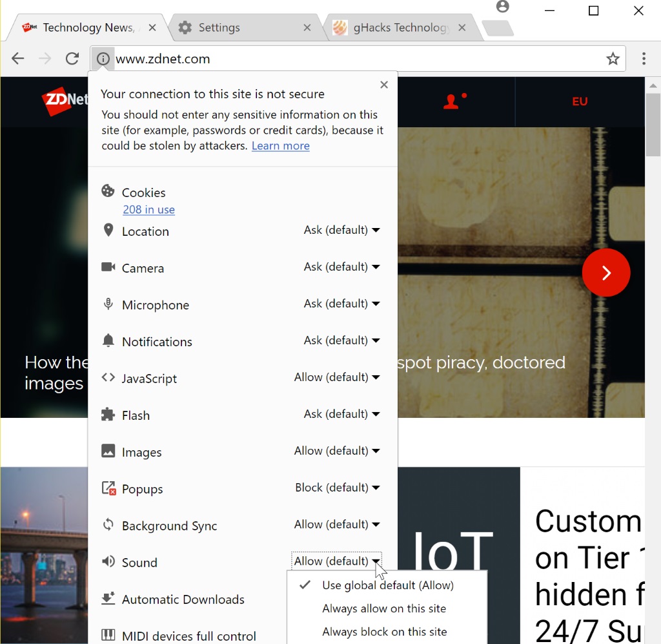Image resolution: width=661 pixels, height=644 pixels.
Task: Click the forward navigation arrow
Action: click(45, 58)
